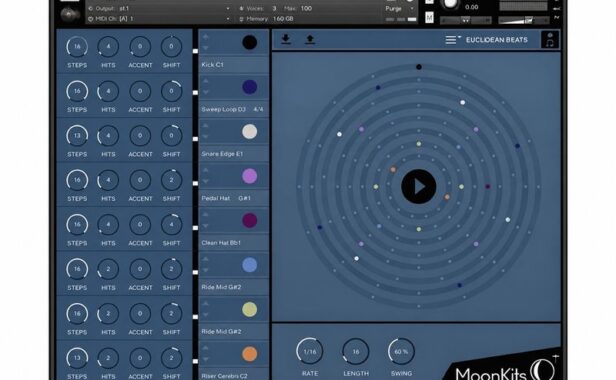The height and width of the screenshot is (380, 616).
Task: Click the HITS knob in blue Ride Mid row
Action: point(108,269)
